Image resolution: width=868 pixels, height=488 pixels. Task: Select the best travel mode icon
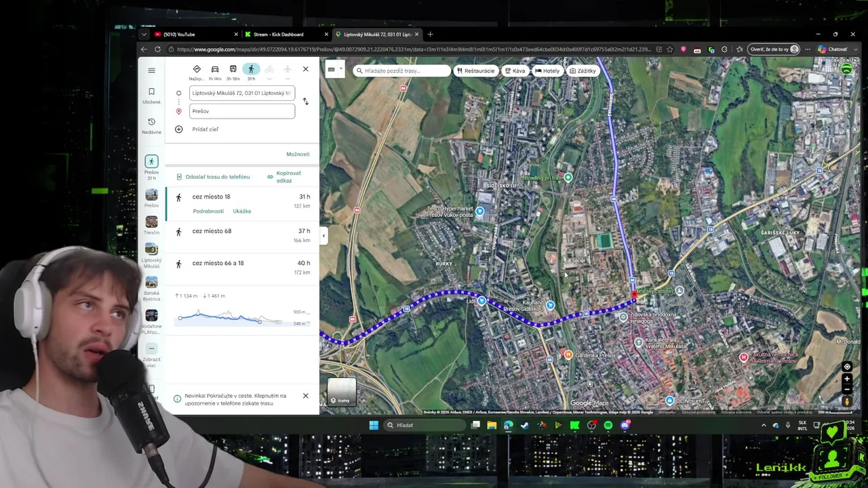coord(197,69)
